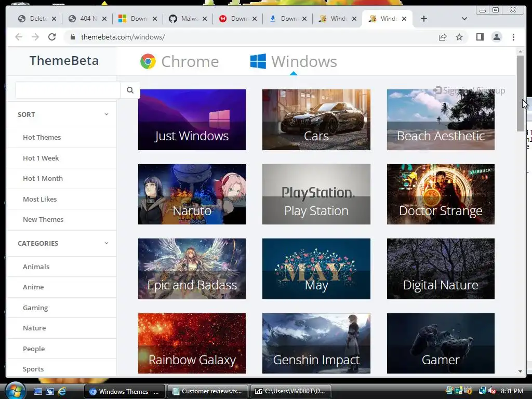Open the Chrome three-dot menu
Viewport: 532px width, 399px height.
click(x=513, y=37)
